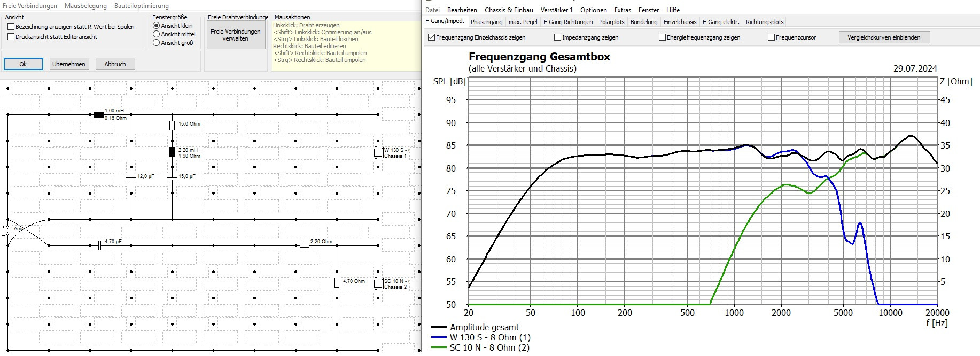Click the Vergleichskurven einblenden button
980x356 pixels.
pyautogui.click(x=884, y=37)
